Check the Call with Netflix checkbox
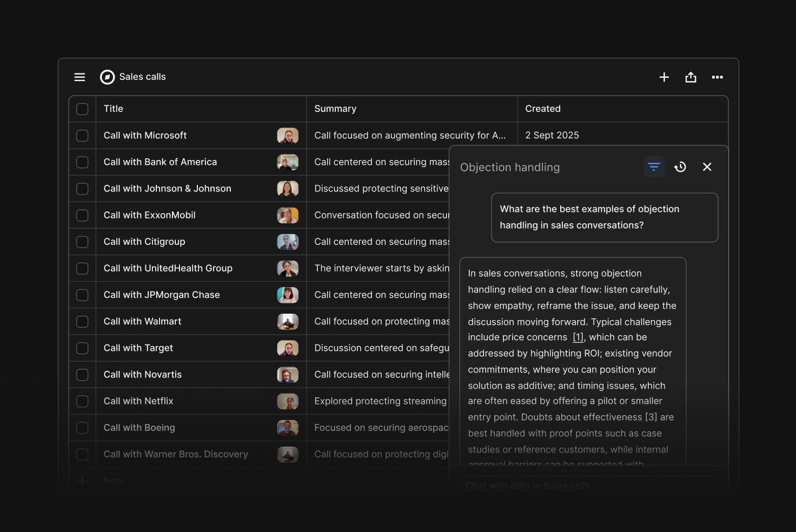The width and height of the screenshot is (796, 532). 82,401
